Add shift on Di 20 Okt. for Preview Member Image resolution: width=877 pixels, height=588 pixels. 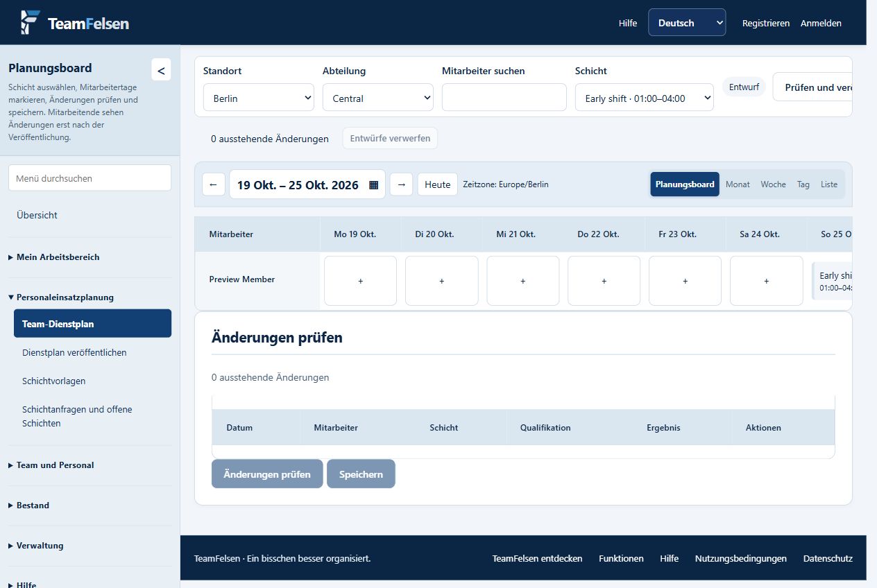pos(441,281)
